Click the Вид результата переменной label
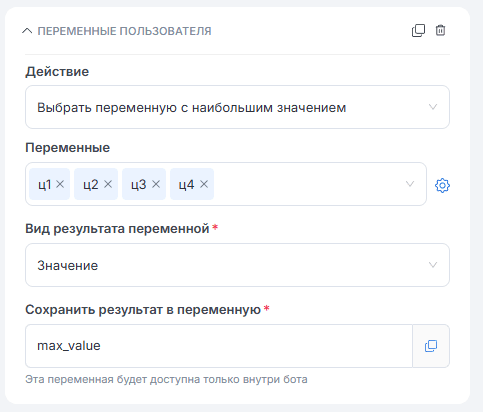This screenshot has width=483, height=412. 117,229
